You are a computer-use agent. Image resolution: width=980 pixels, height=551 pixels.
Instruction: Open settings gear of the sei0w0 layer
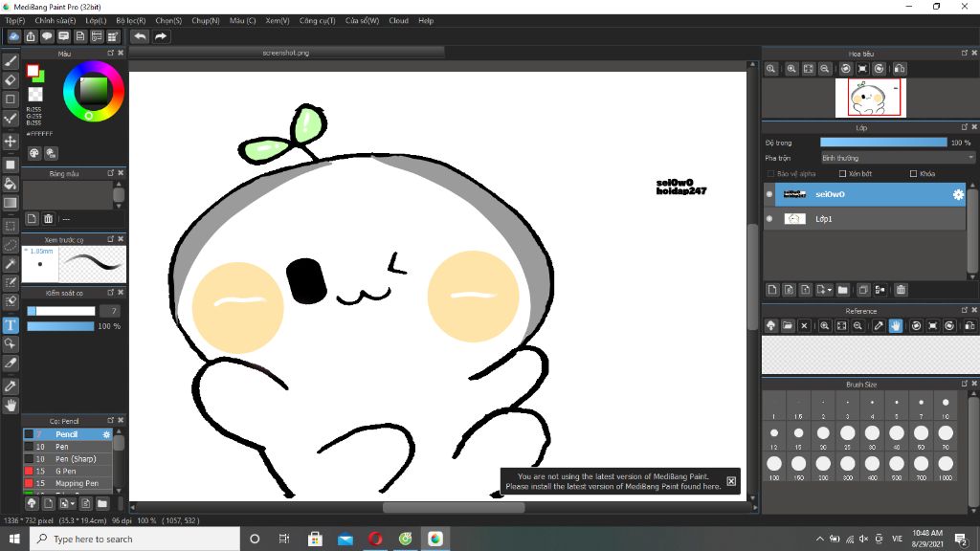click(957, 194)
